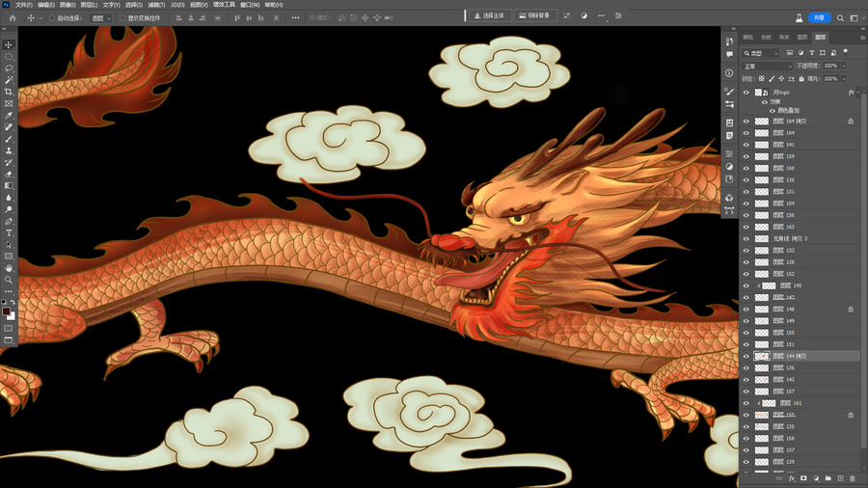Create a new layer group with the folder icon
The width and height of the screenshot is (868, 488).
(828, 478)
